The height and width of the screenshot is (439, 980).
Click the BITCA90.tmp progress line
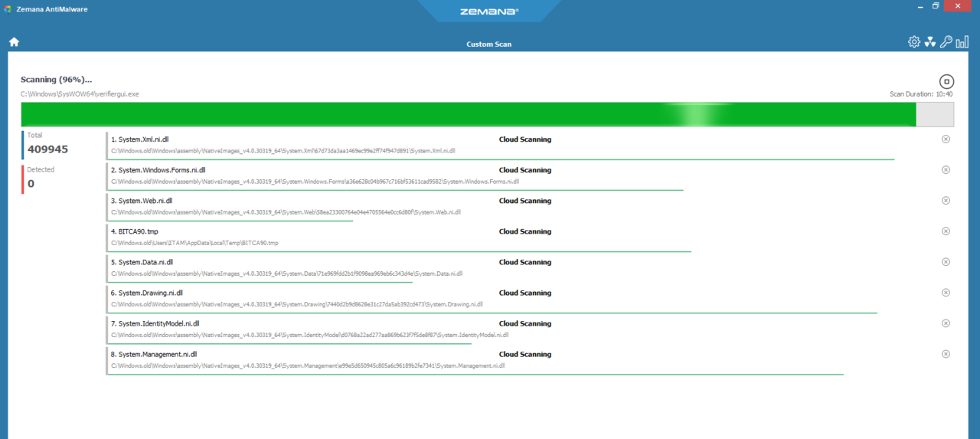click(400, 251)
